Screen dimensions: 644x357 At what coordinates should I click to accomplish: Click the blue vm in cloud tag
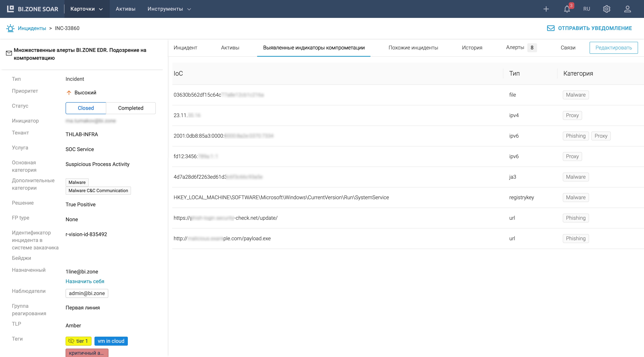(x=111, y=341)
